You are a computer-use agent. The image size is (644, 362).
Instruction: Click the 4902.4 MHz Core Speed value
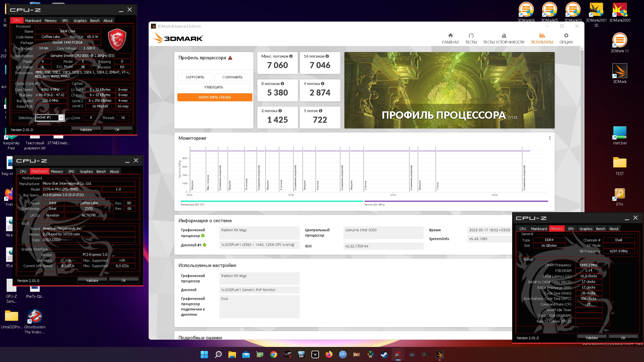(50, 89)
